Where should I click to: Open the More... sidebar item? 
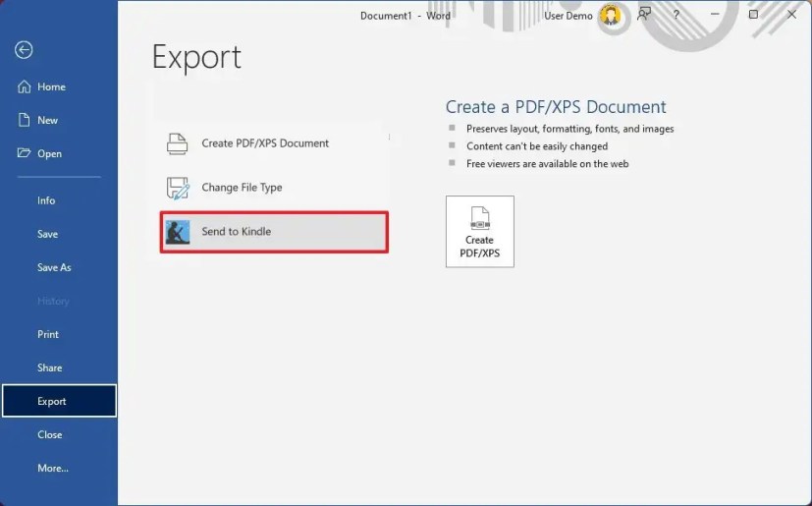(x=53, y=468)
